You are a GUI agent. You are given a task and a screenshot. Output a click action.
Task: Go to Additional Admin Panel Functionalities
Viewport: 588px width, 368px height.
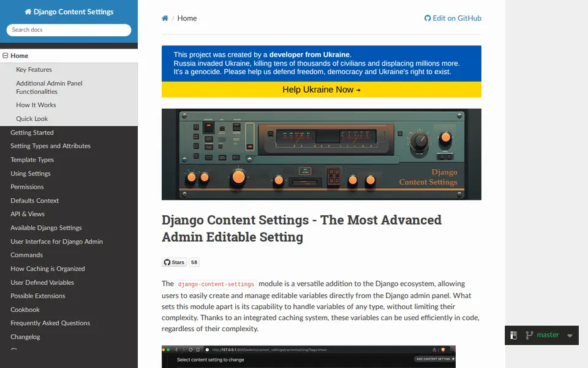pyautogui.click(x=49, y=88)
